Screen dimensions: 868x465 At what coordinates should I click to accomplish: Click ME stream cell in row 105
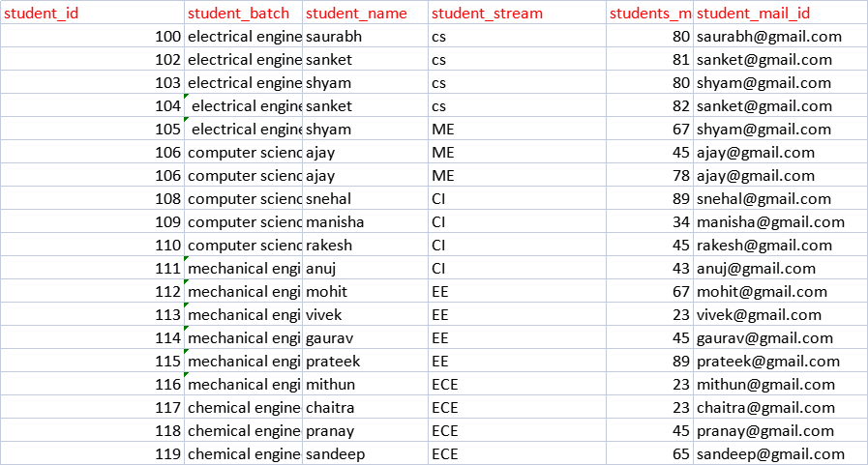click(517, 129)
